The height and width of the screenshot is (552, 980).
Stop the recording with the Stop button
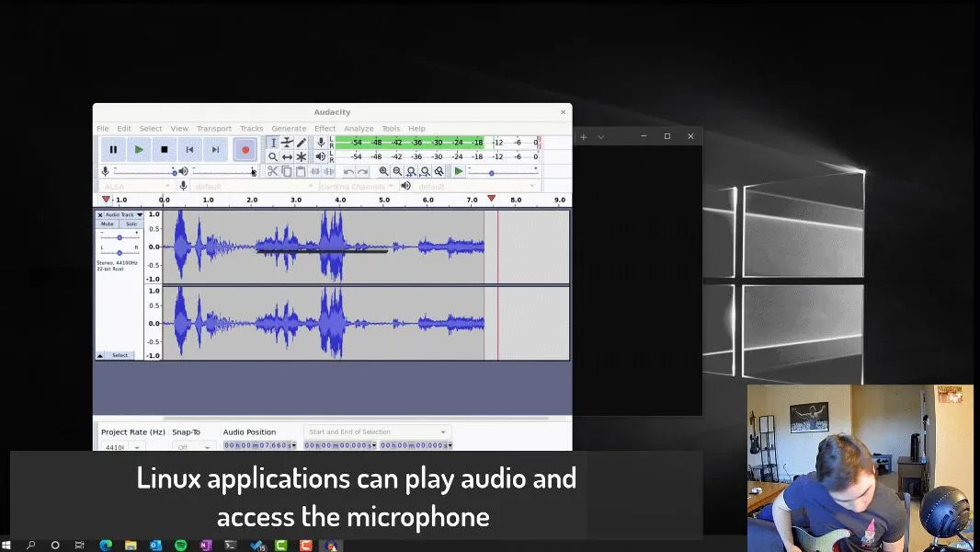click(x=165, y=149)
